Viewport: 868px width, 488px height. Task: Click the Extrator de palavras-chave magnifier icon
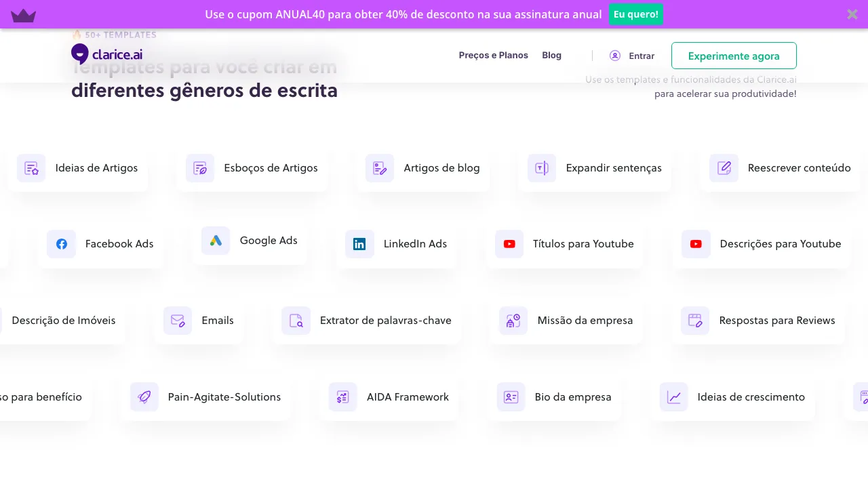[296, 321]
